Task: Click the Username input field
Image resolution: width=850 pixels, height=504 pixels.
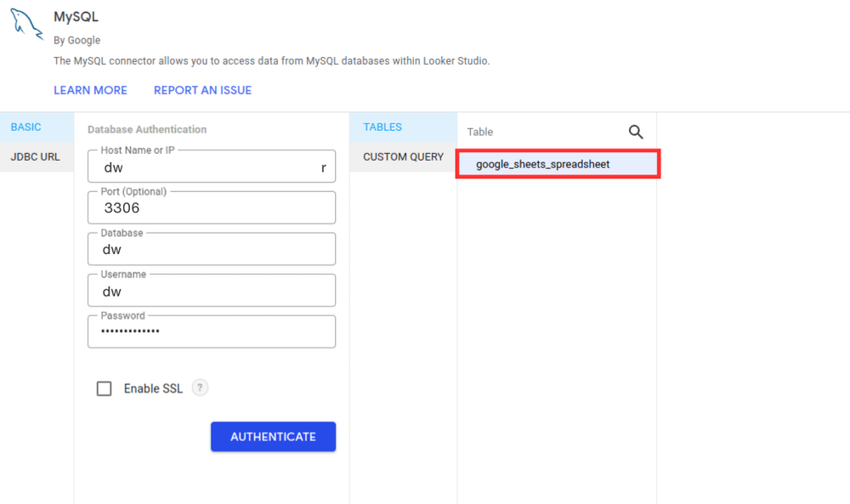Action: (212, 290)
